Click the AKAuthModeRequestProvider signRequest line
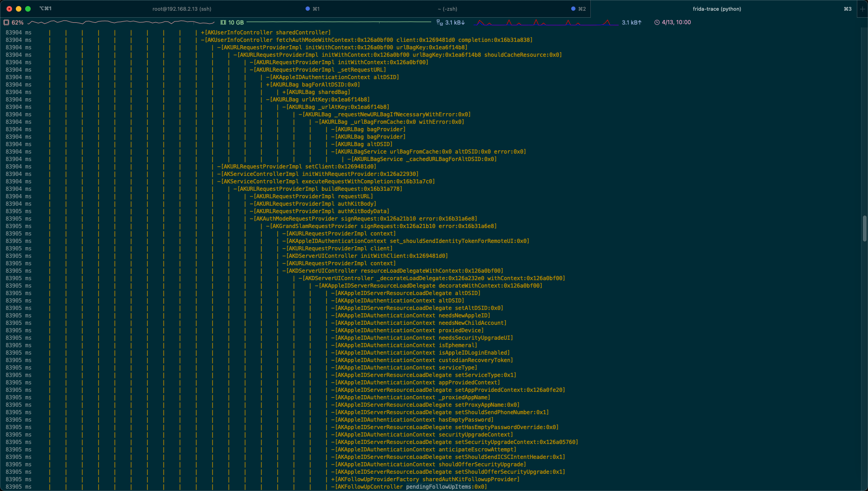 coord(363,219)
